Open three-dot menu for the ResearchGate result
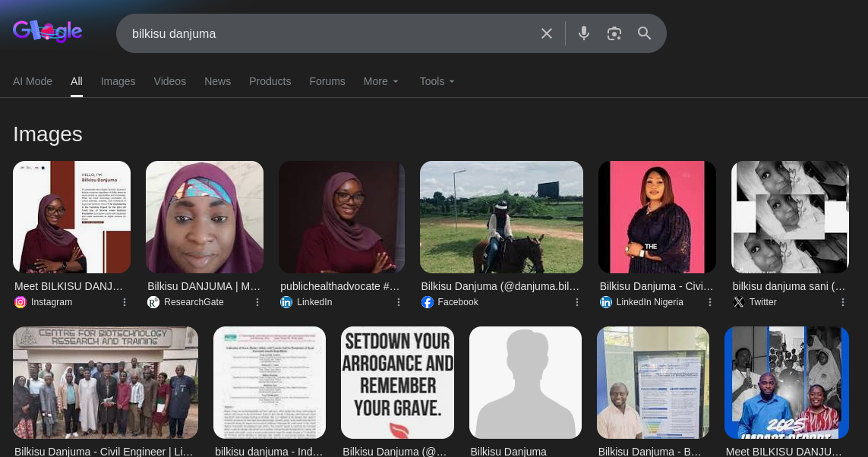The height and width of the screenshot is (457, 868). click(x=257, y=302)
